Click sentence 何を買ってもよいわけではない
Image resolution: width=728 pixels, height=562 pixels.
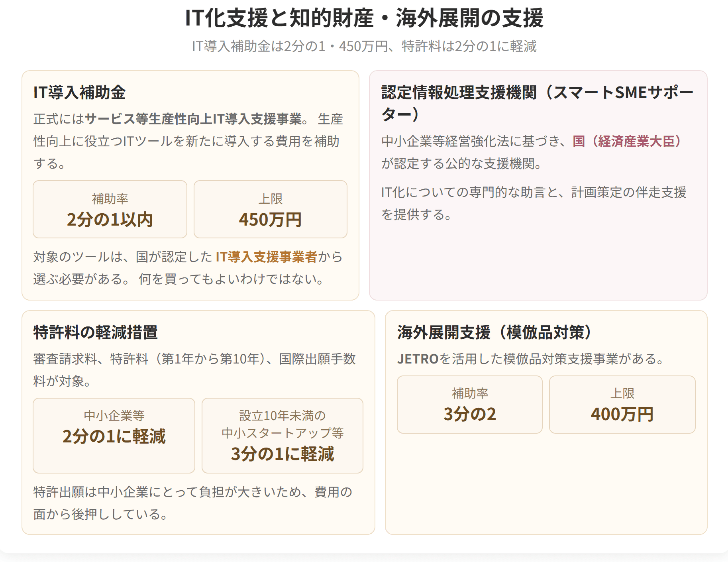point(231,279)
